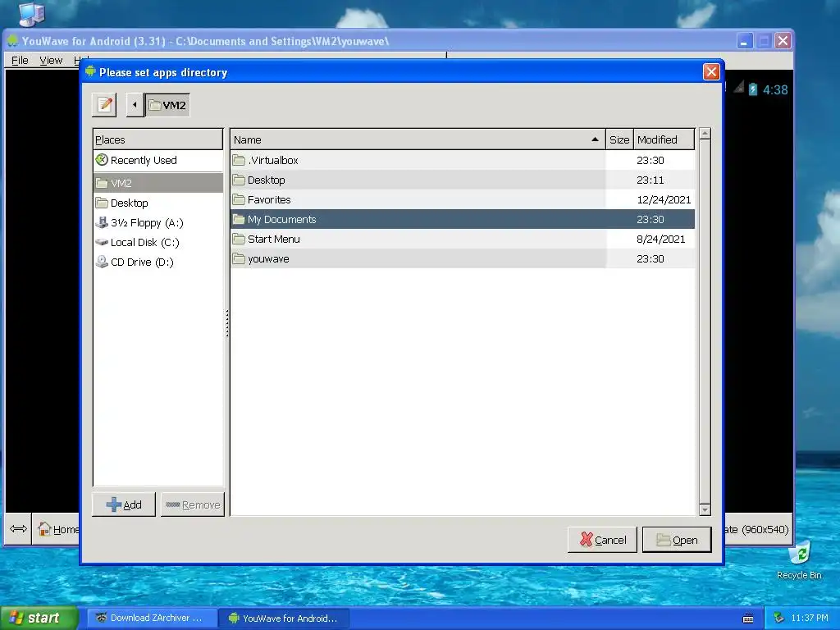Click the system tray keyboard icon
Viewport: 840px width, 630px height.
(x=748, y=619)
